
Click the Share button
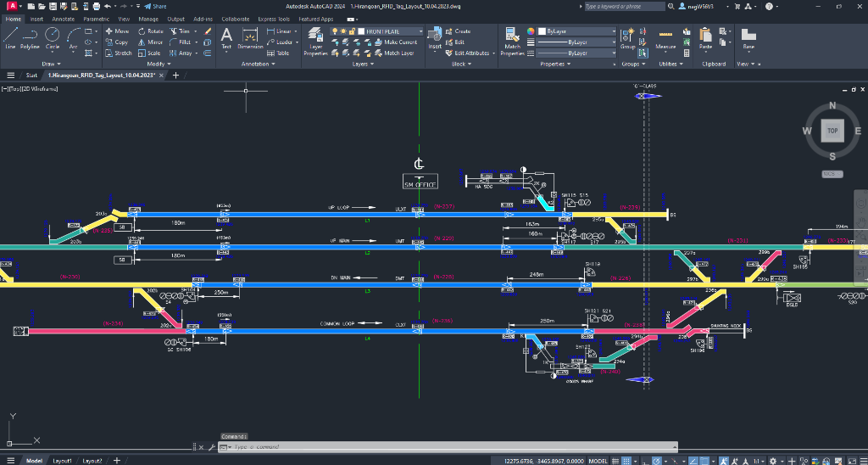(155, 6)
